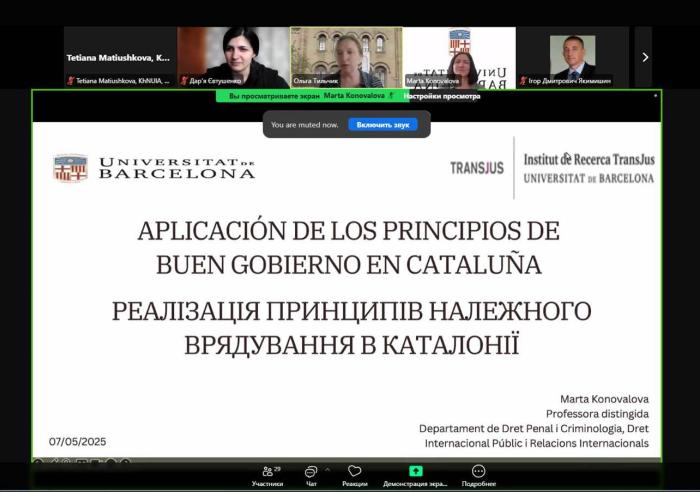Expand the caret next to Чат

[327, 469]
